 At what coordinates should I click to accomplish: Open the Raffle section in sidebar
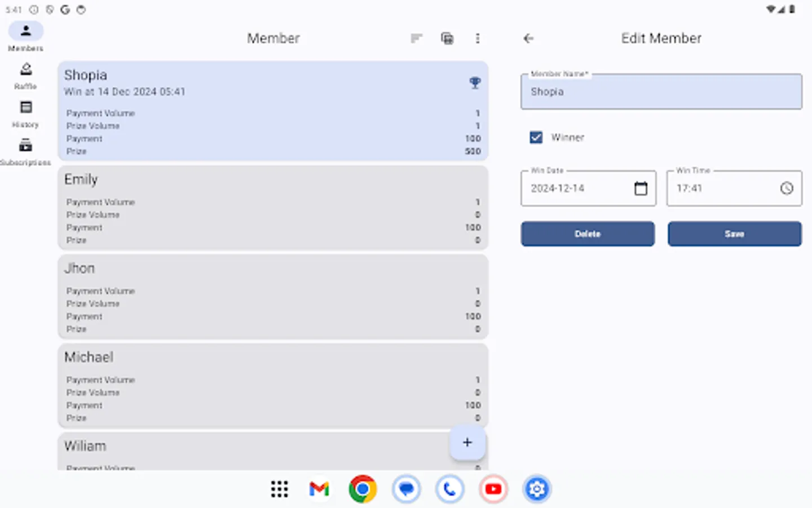point(25,76)
